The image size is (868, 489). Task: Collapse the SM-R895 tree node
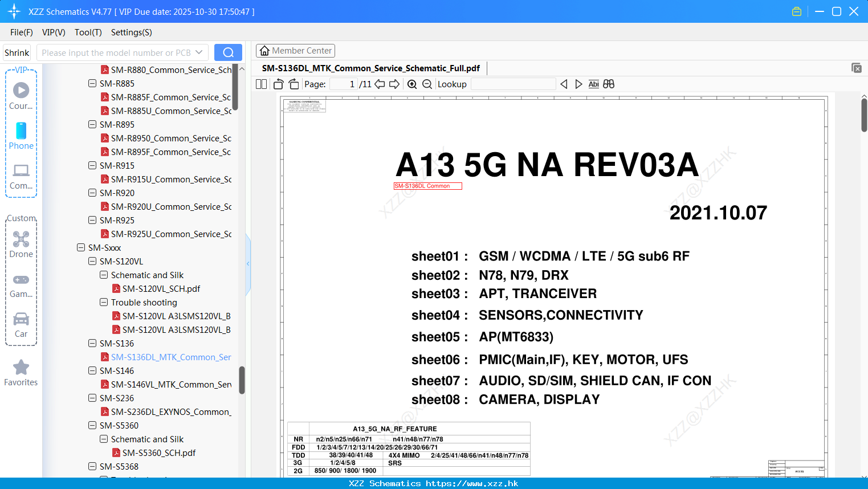(x=92, y=124)
